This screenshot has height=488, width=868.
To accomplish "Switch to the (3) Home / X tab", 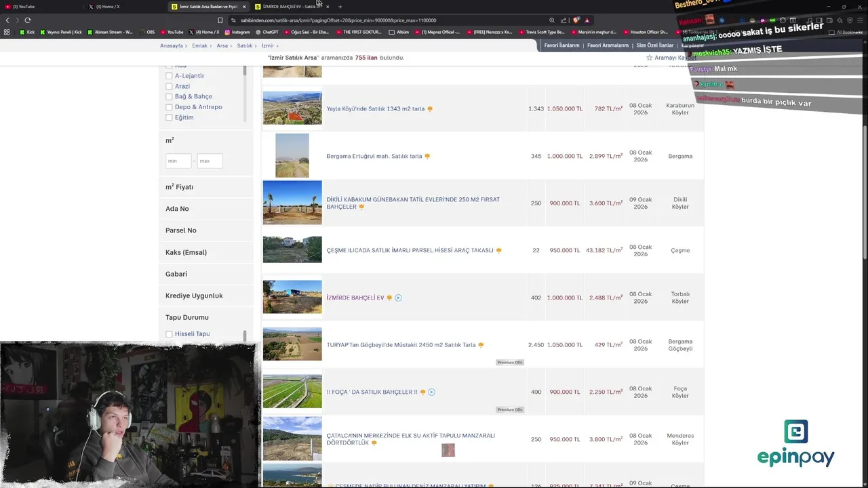I will tap(125, 7).
